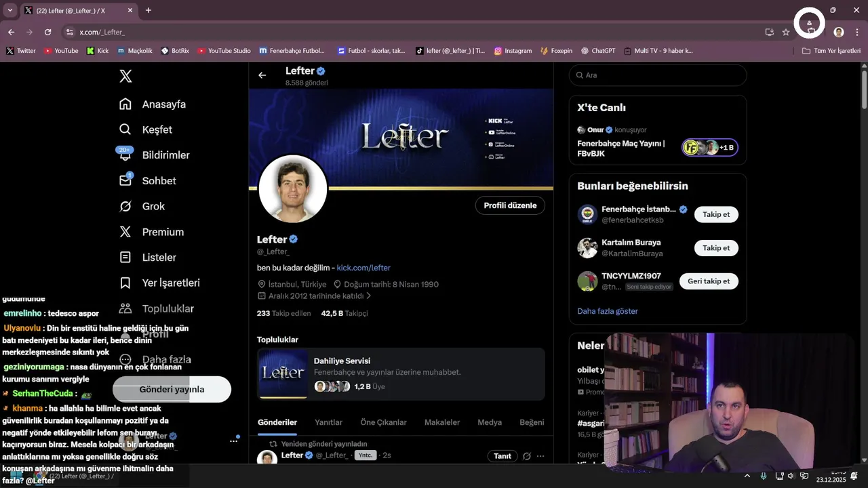Click Daha fazla göster link
Viewport: 868px width, 488px height.
point(608,311)
